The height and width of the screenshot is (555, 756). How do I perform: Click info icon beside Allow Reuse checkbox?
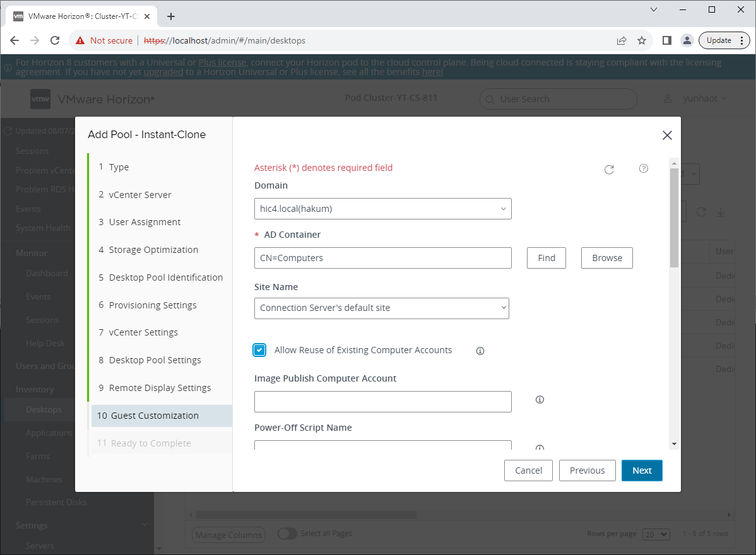click(x=480, y=351)
